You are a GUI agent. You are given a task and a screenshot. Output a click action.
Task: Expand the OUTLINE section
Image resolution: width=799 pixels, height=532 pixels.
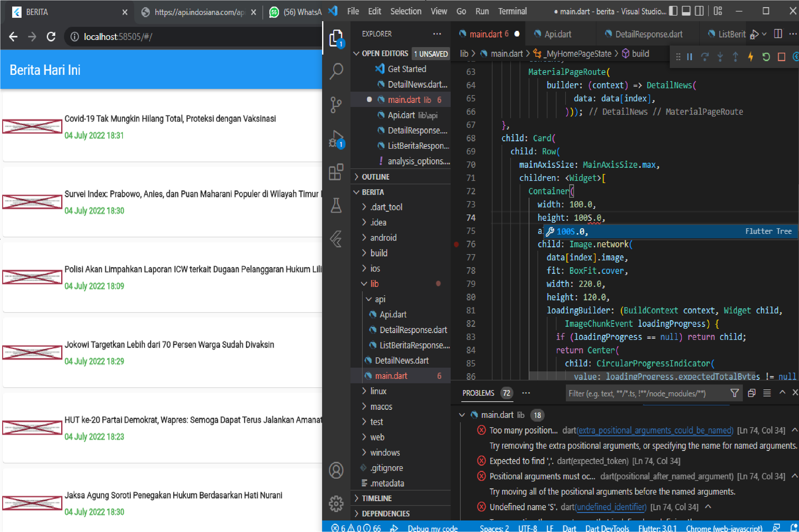375,177
